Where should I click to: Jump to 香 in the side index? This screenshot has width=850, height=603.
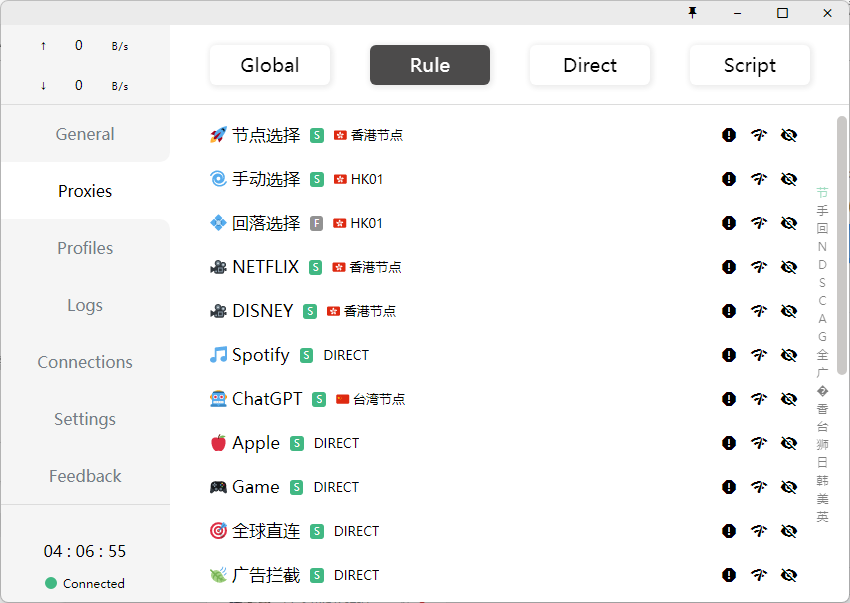pos(822,408)
